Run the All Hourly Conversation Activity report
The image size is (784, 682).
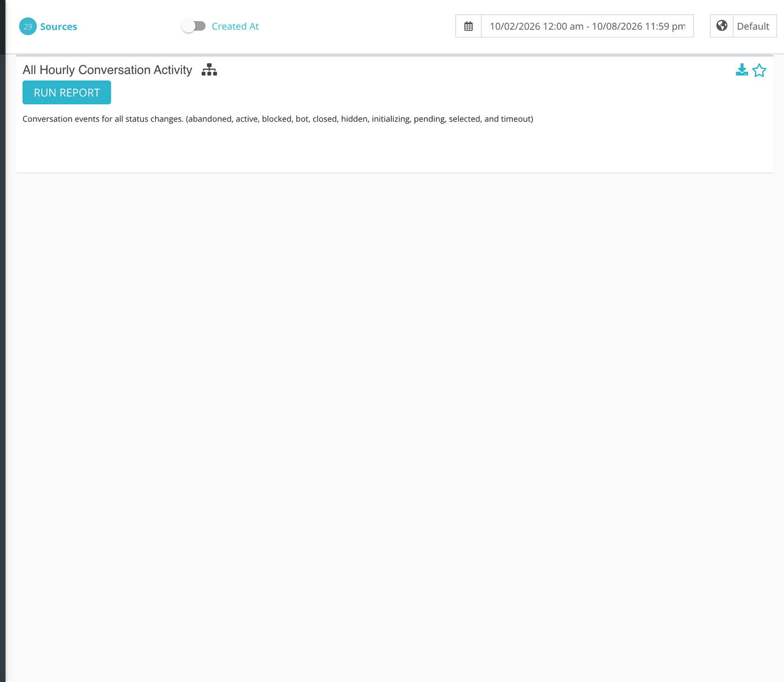67,92
